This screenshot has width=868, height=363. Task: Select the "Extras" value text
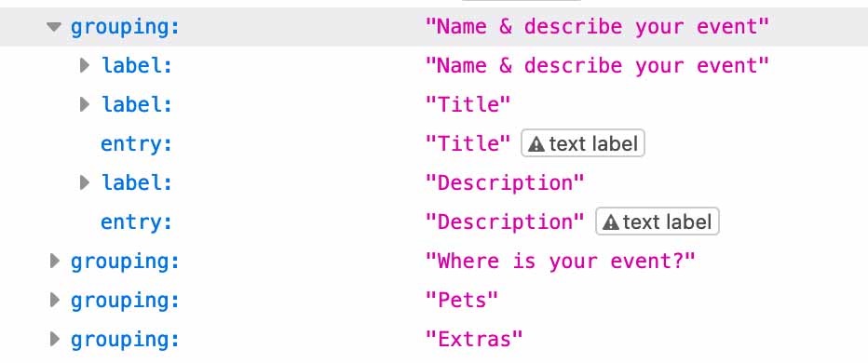click(x=474, y=339)
